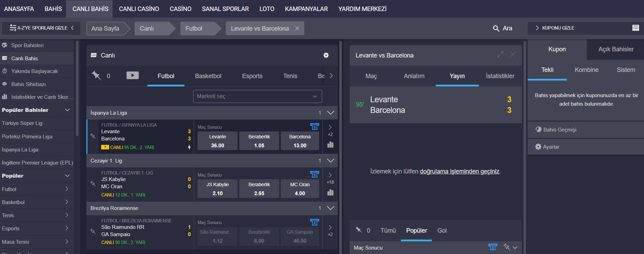The height and width of the screenshot is (254, 644).
Task: Click cashout icon in JS Kabylie match row
Action: tap(315, 174)
